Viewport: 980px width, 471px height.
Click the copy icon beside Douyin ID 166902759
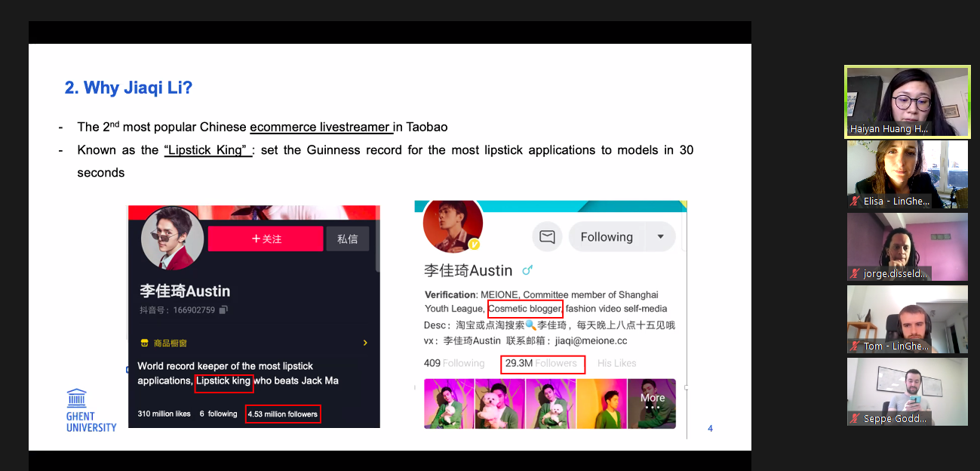pyautogui.click(x=223, y=309)
